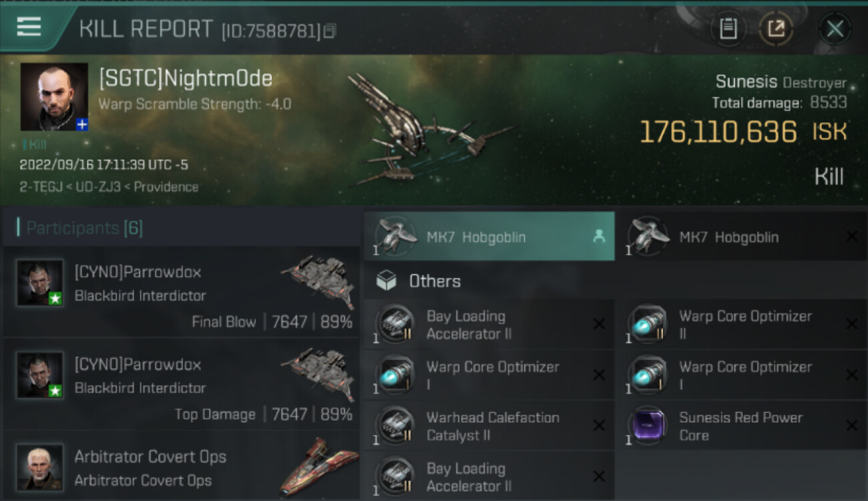Click the share export icon
This screenshot has width=868, height=501.
[x=776, y=29]
